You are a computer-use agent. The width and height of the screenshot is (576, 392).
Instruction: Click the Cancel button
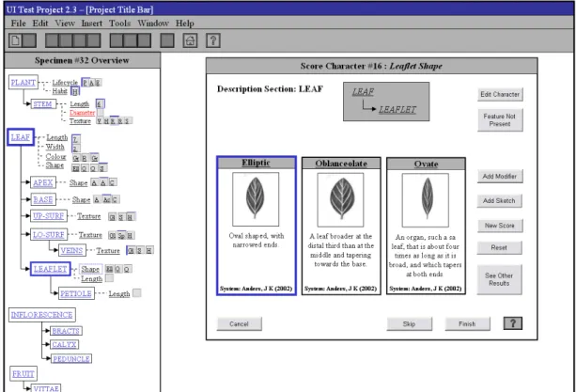click(240, 324)
